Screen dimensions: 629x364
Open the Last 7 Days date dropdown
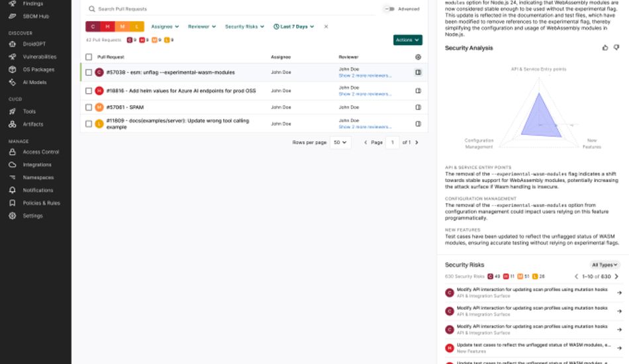click(293, 26)
